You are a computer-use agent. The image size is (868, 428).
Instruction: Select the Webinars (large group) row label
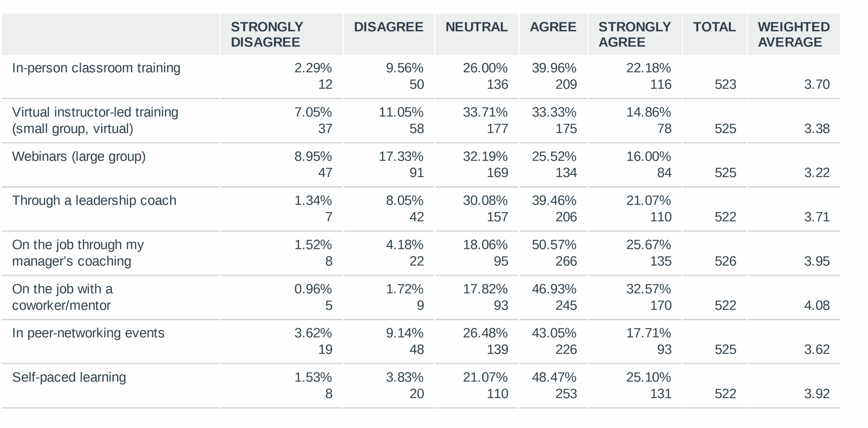coord(79,157)
